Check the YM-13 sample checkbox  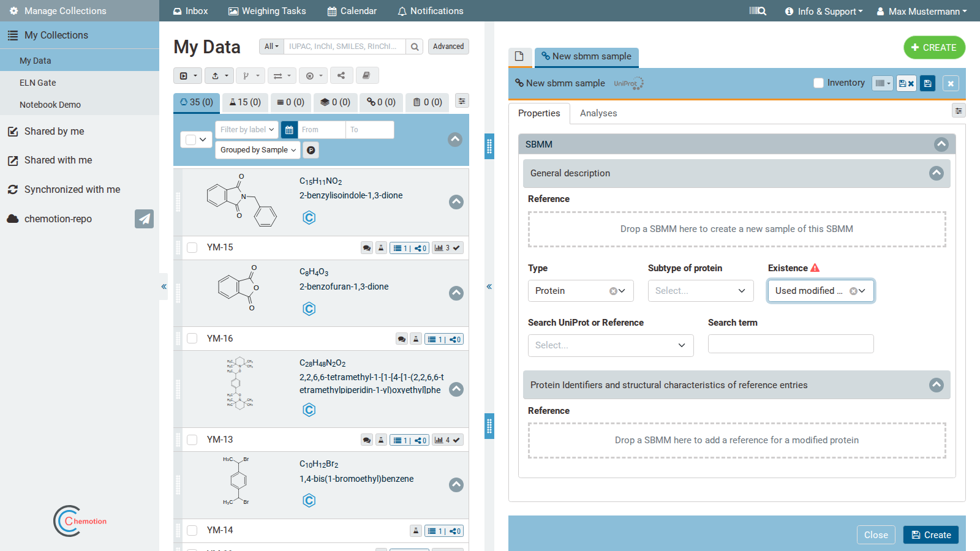click(192, 440)
